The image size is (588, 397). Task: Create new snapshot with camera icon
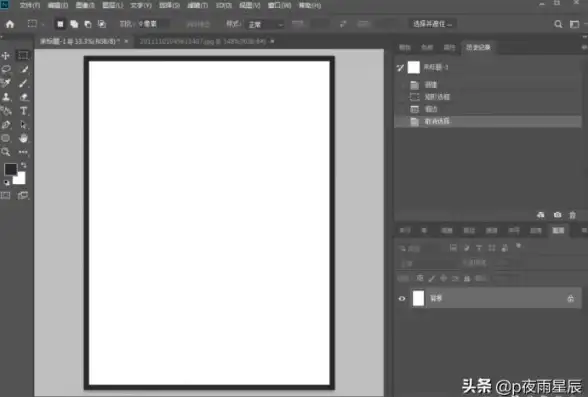[x=557, y=215]
